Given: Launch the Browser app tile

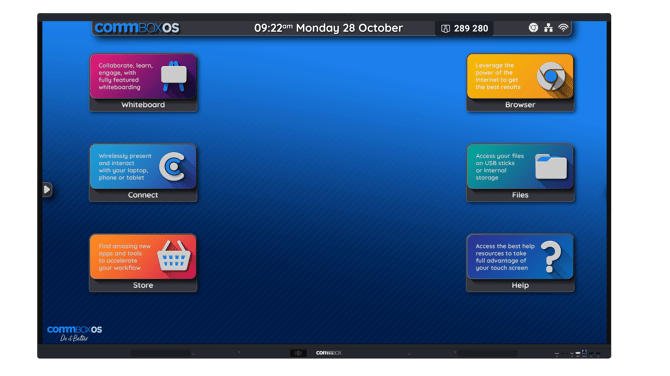Looking at the screenshot, I should point(520,83).
